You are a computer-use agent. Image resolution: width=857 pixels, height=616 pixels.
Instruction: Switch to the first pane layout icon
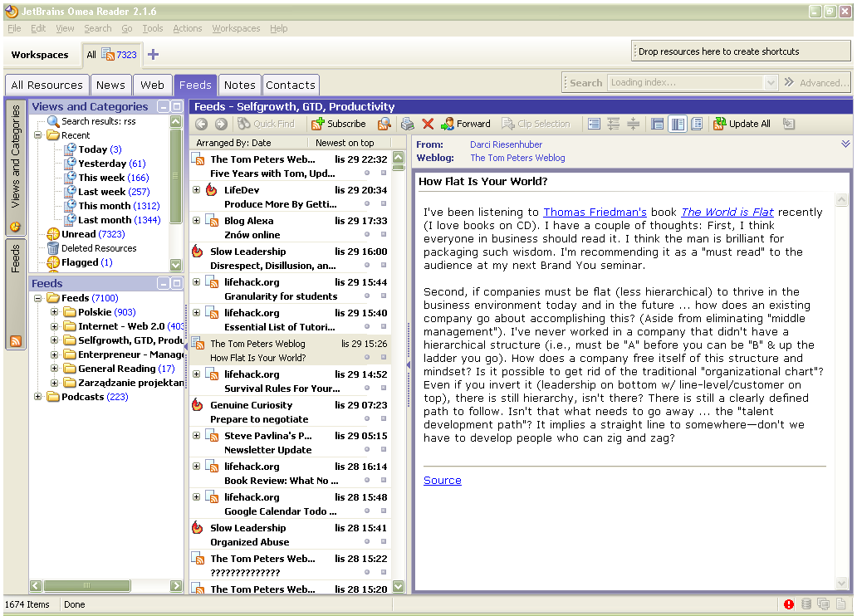(658, 124)
